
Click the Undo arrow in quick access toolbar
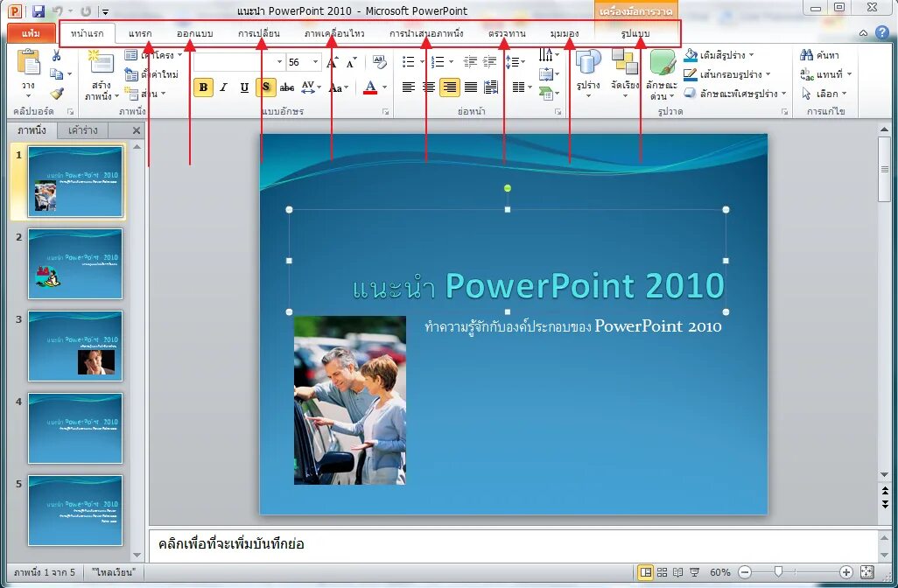[58, 10]
